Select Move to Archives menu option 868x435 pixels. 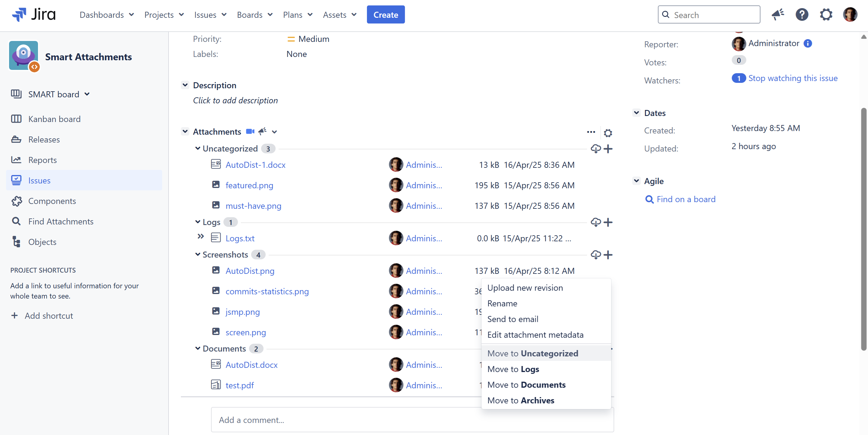coord(520,400)
